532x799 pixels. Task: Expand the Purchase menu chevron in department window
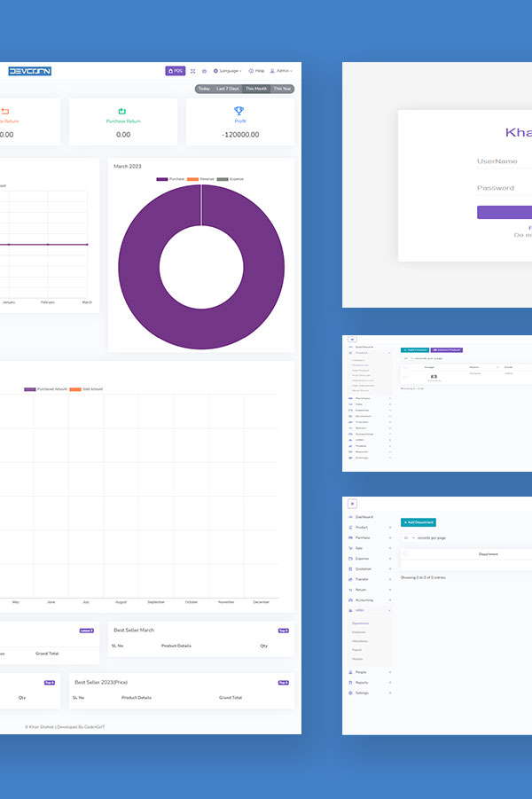point(390,538)
